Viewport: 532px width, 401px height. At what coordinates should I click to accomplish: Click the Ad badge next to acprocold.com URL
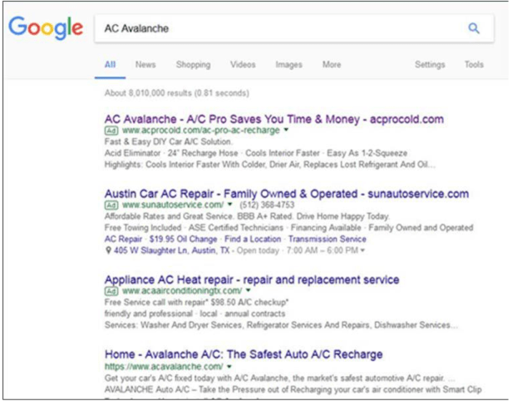pyautogui.click(x=111, y=131)
